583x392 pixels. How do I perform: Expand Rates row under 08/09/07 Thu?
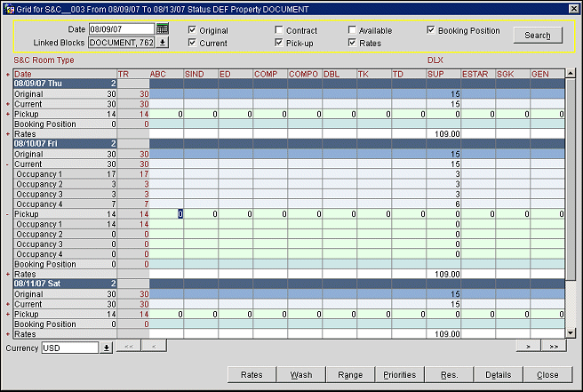pyautogui.click(x=8, y=133)
